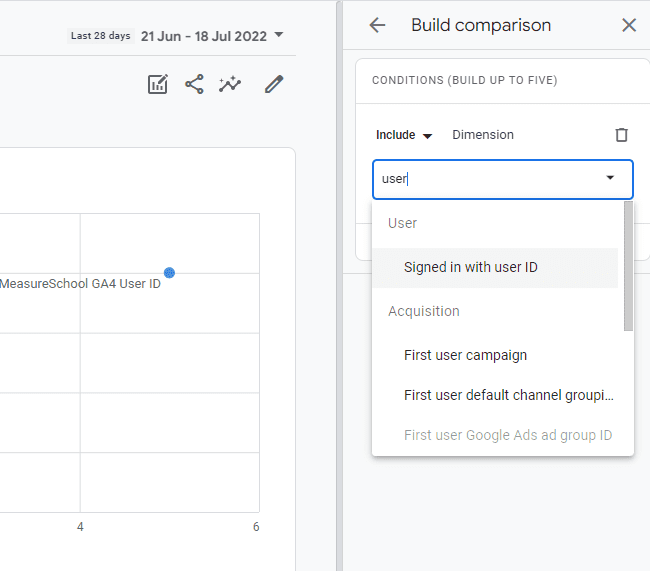Click the 'MeasureSchool GA4 User ID' label

coord(80,284)
